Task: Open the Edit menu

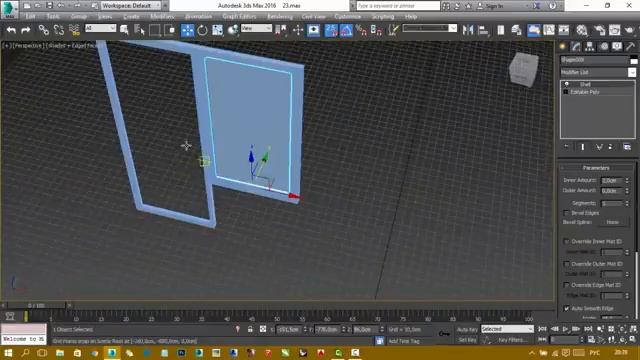Action: 31,17
